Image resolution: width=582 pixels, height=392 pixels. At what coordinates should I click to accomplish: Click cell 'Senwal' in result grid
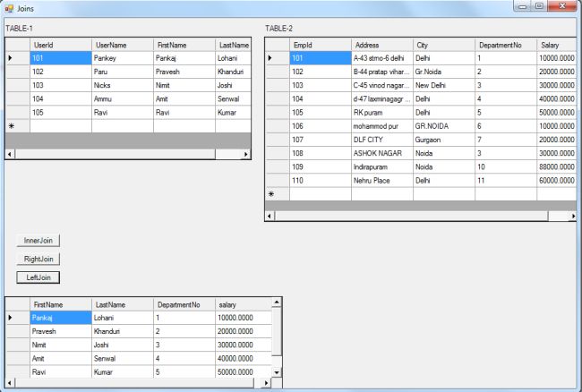(123, 358)
